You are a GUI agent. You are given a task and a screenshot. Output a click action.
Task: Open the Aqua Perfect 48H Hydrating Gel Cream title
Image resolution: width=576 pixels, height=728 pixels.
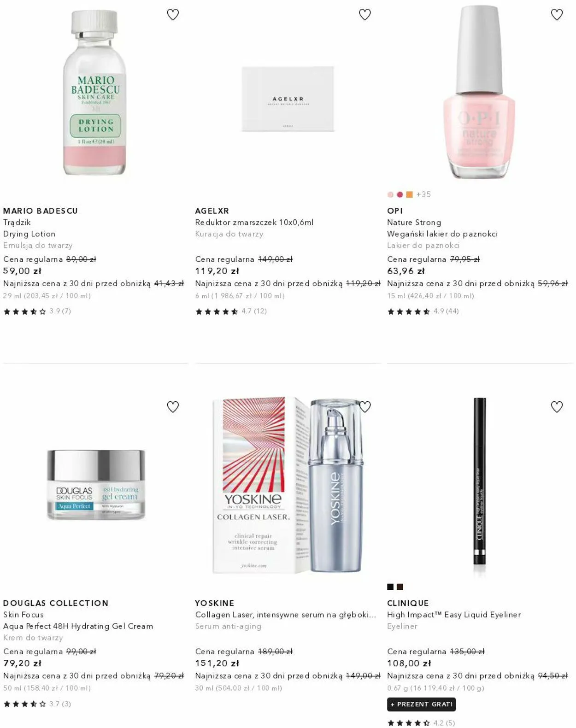(78, 626)
